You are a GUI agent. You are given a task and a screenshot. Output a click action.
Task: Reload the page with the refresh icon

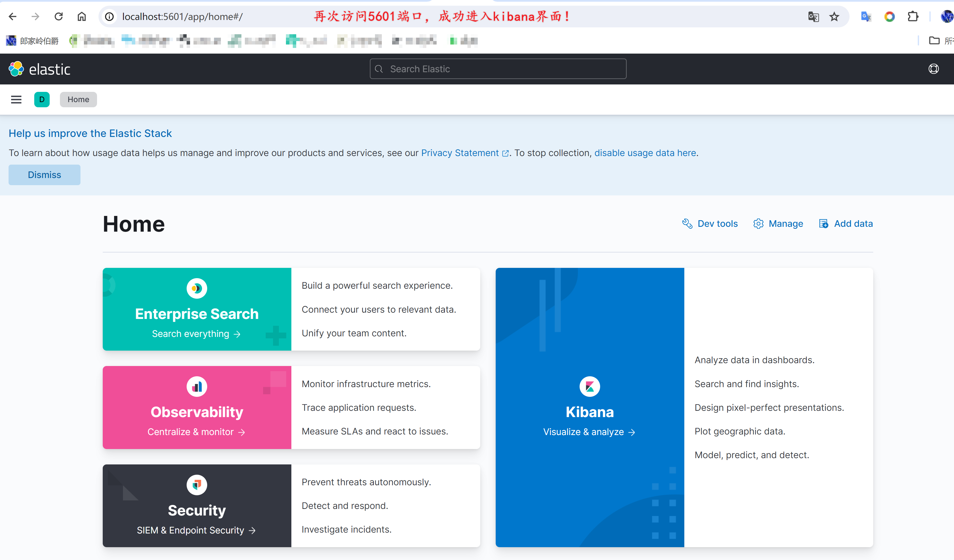point(59,17)
